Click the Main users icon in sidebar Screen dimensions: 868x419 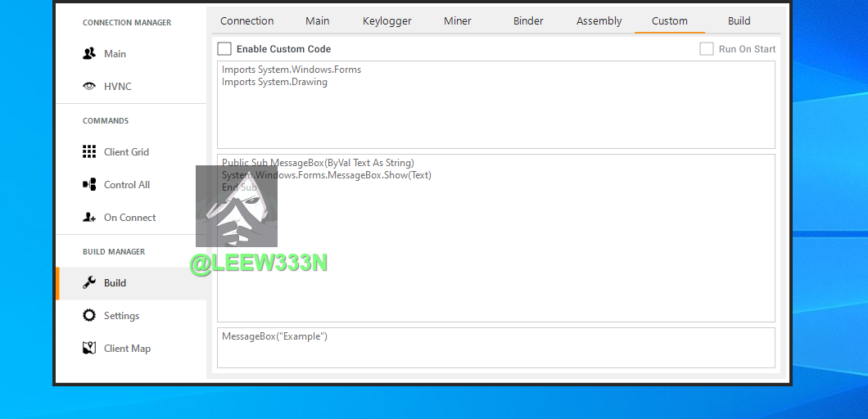pyautogui.click(x=89, y=54)
